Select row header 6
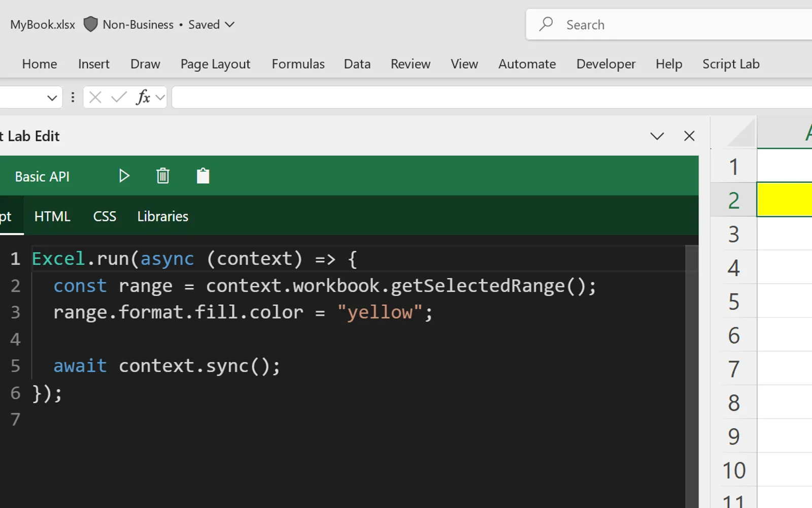The image size is (812, 508). [x=733, y=335]
